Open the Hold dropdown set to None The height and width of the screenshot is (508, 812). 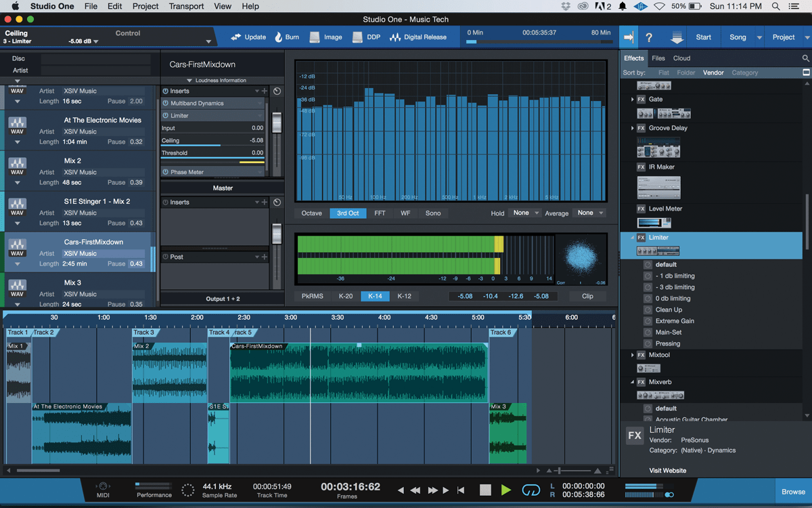pos(525,213)
